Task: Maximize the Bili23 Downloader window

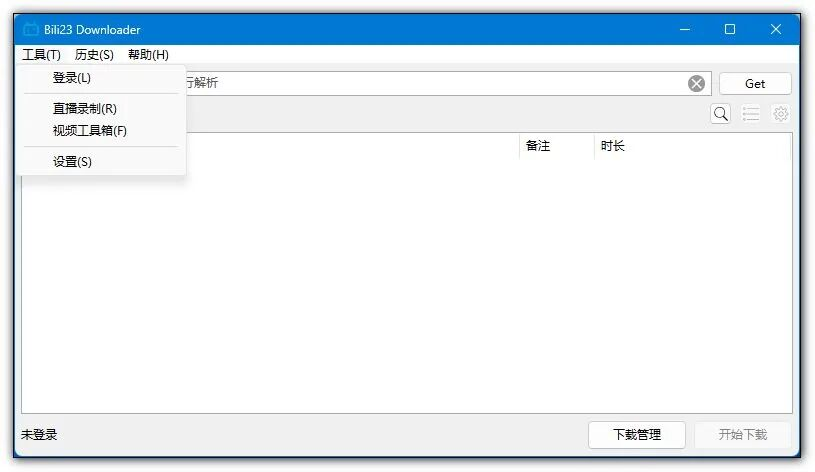Action: [730, 29]
